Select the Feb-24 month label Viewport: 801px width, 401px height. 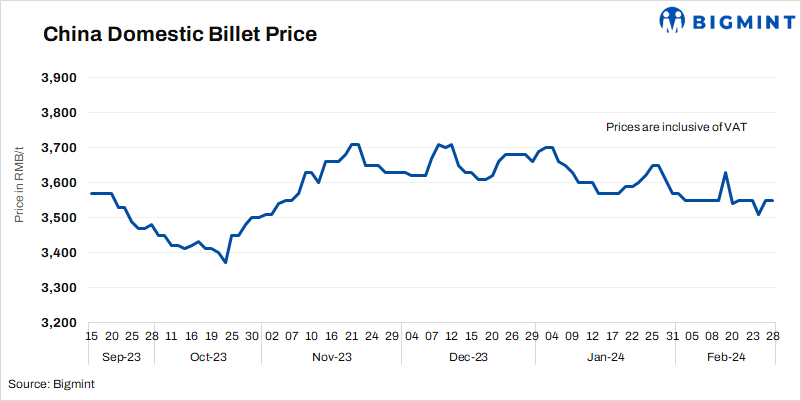pos(724,357)
